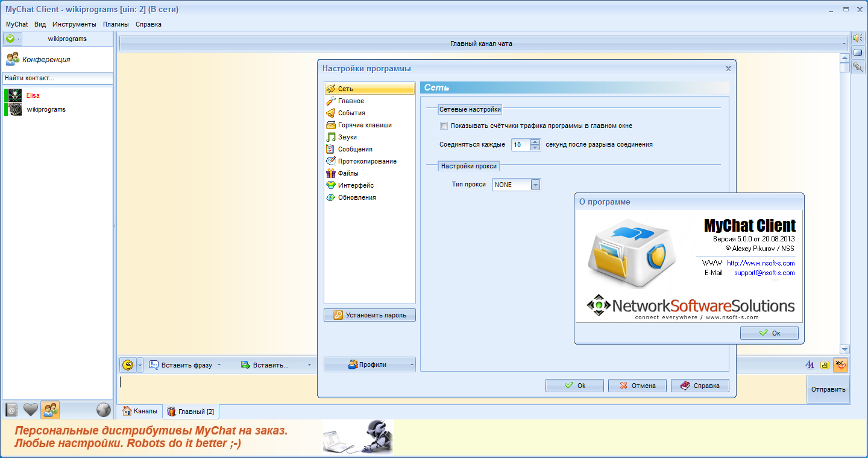
Task: Switch to the Каналы tab
Action: point(140,411)
